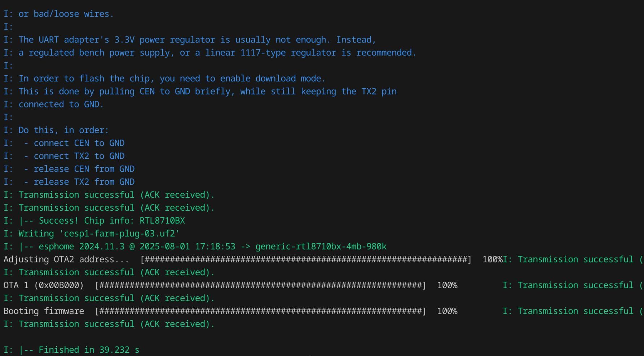The width and height of the screenshot is (644, 356).
Task: Select the "release CEN from GND" step
Action: click(84, 169)
